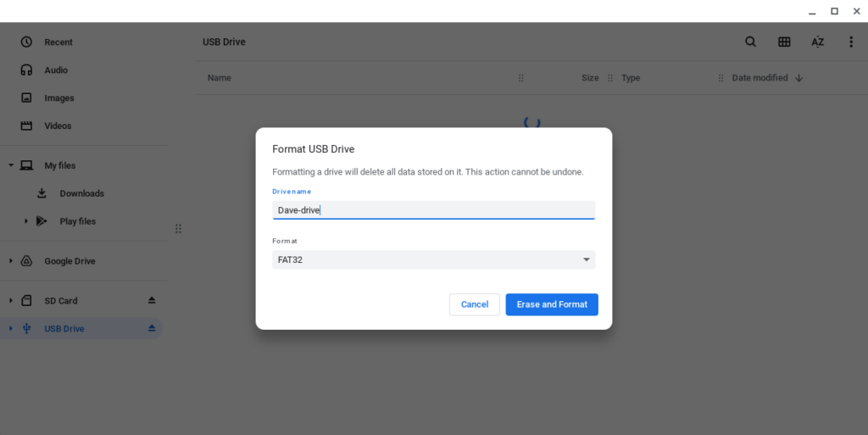Click the USB Drive trident icon
This screenshot has height=435, width=868.
[x=26, y=328]
